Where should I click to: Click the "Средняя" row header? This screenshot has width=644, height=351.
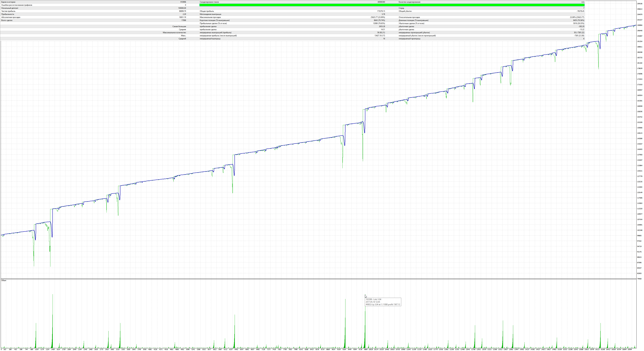click(183, 30)
